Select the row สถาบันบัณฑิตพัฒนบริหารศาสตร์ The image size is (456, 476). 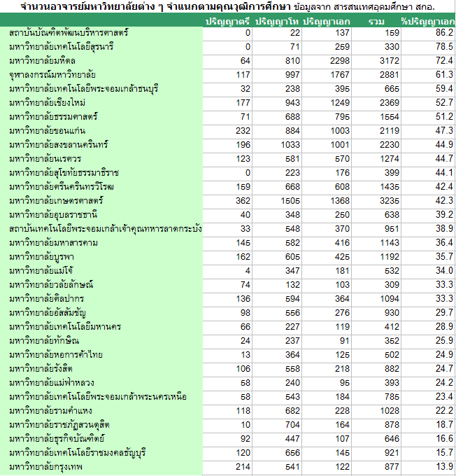point(227,33)
